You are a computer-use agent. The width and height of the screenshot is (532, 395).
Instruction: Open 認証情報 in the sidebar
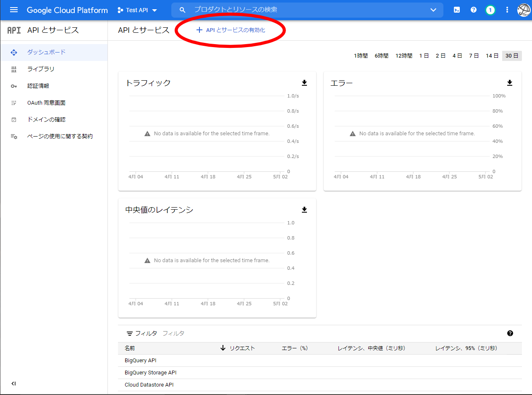[x=54, y=86]
